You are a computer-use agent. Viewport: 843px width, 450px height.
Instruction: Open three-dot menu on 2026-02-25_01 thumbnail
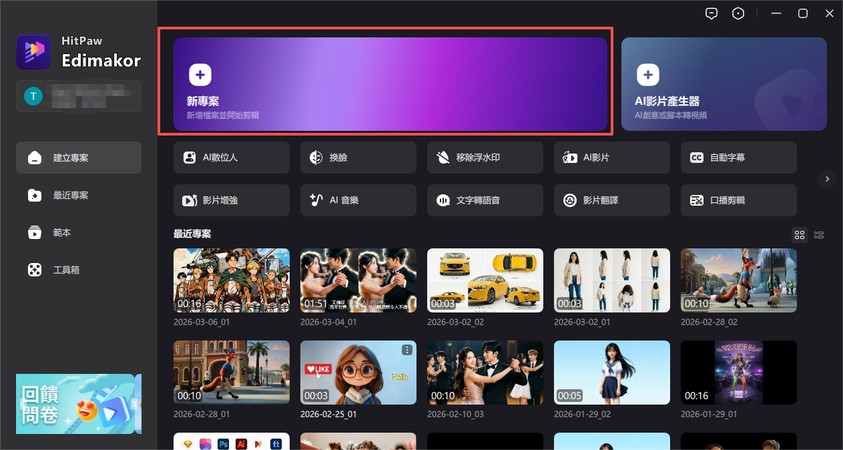point(408,350)
